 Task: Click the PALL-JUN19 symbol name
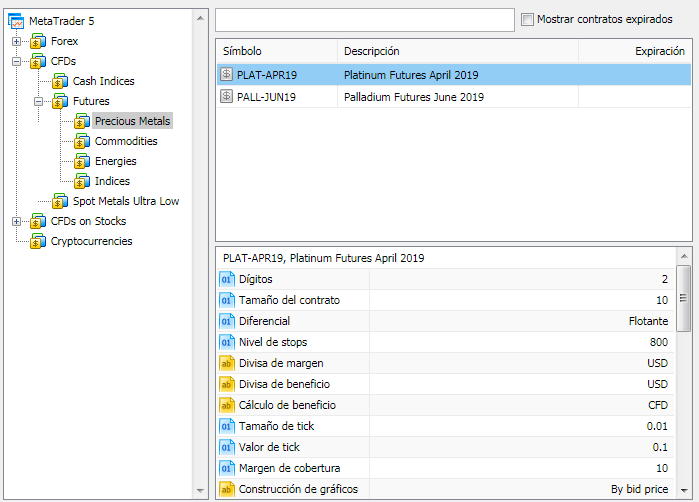(x=266, y=97)
